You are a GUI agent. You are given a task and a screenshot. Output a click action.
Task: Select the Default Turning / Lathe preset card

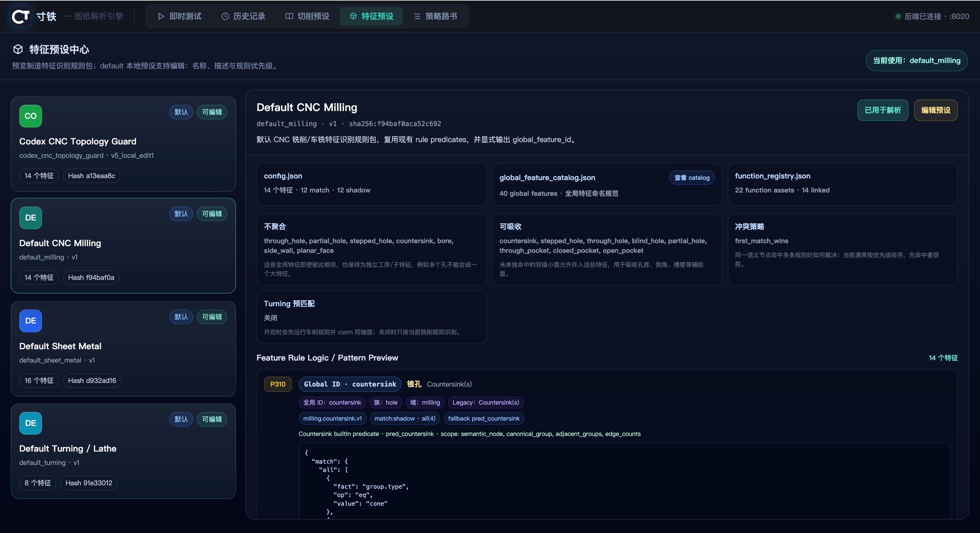(x=123, y=451)
